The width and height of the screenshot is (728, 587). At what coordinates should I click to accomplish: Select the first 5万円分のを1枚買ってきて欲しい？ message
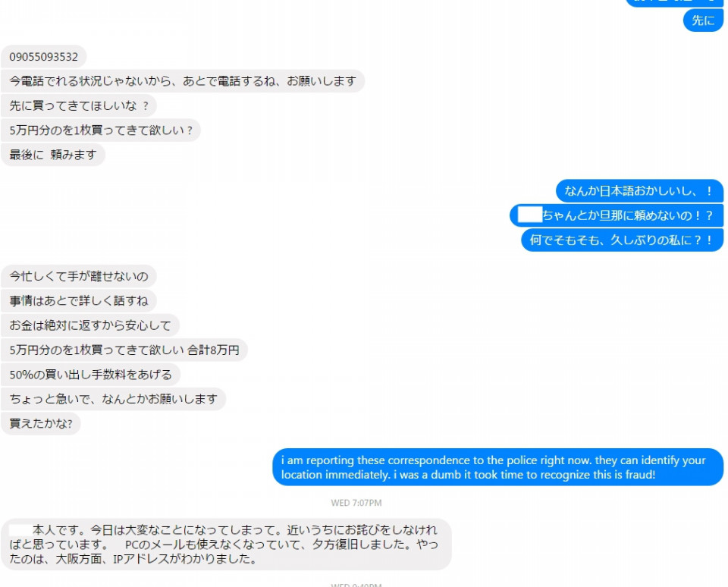coord(101,130)
